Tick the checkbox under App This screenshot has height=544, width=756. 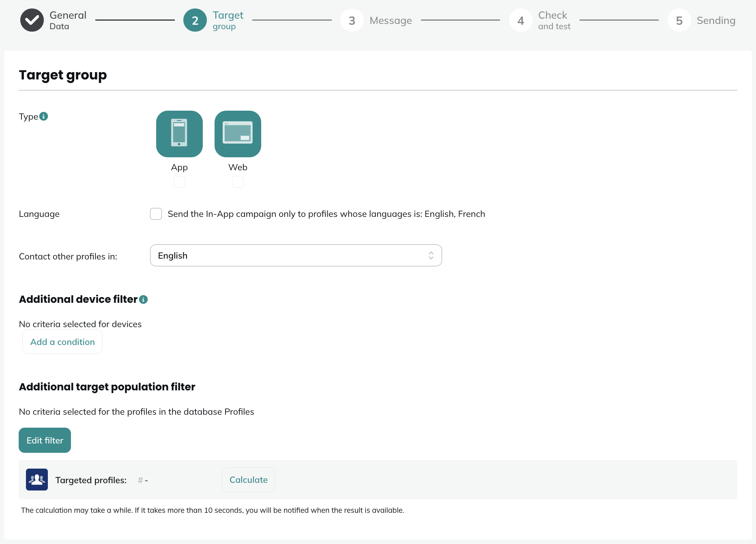pos(179,182)
